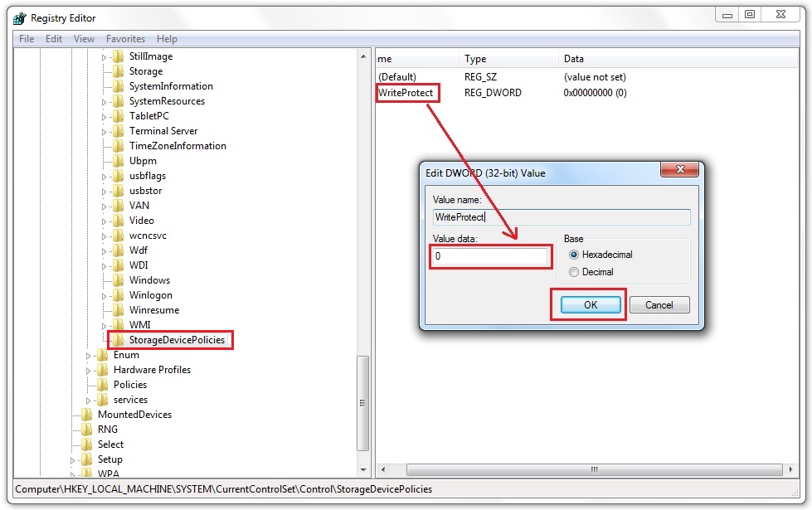Expand the Setup key
This screenshot has height=510, width=812.
(x=72, y=460)
